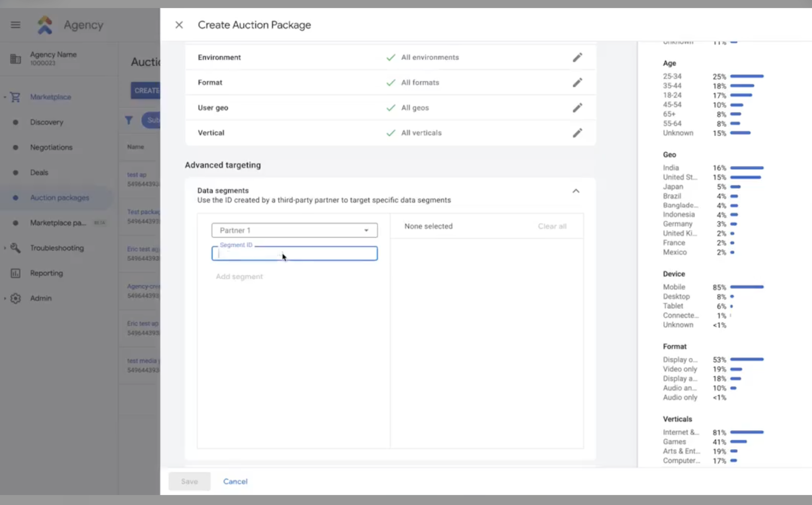Image resolution: width=812 pixels, height=505 pixels.
Task: Click the CREATE button behind the dialog
Action: 146,91
